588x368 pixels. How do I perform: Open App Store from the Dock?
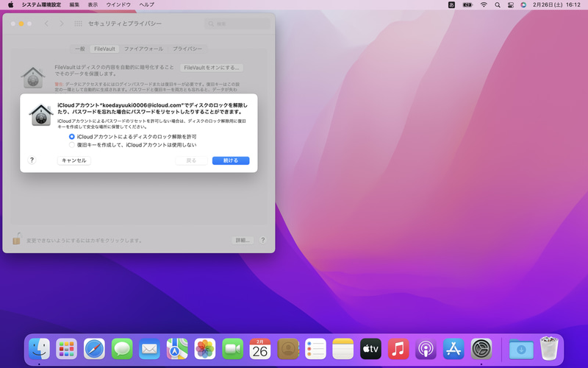[453, 349]
